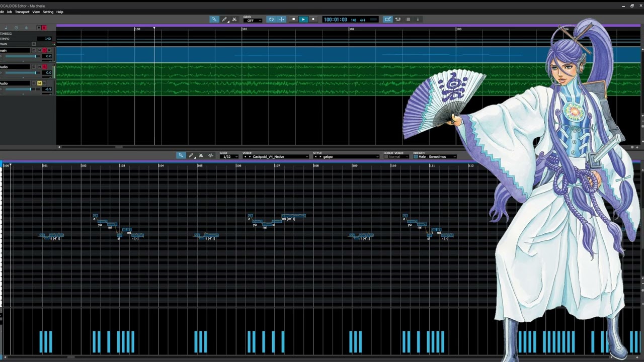
Task: Open VOICE Gackpoid_V4_Native dropdown
Action: [276, 157]
